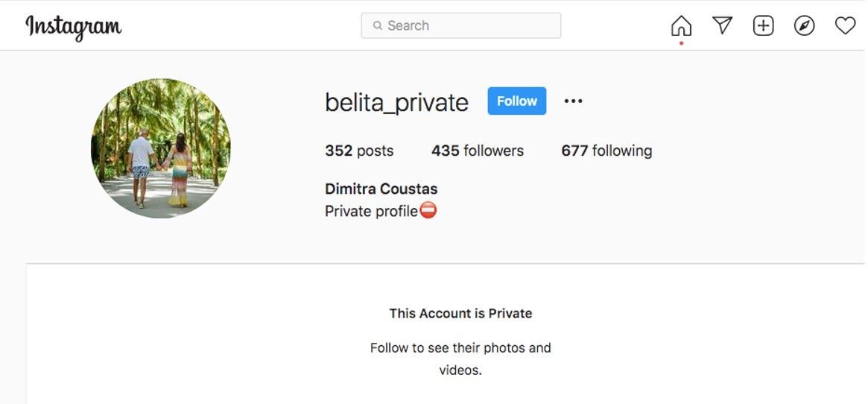View the 435 followers list
The image size is (868, 404).
[x=477, y=151]
